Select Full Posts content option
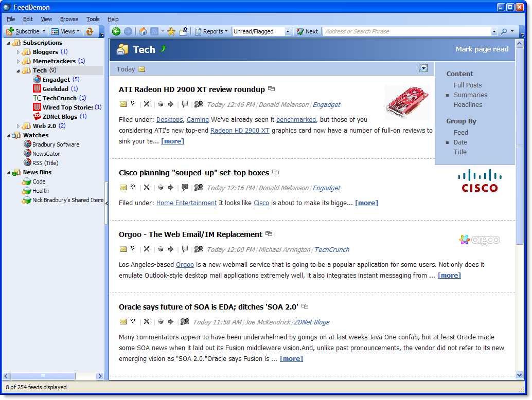The height and width of the screenshot is (400, 532). tap(468, 85)
